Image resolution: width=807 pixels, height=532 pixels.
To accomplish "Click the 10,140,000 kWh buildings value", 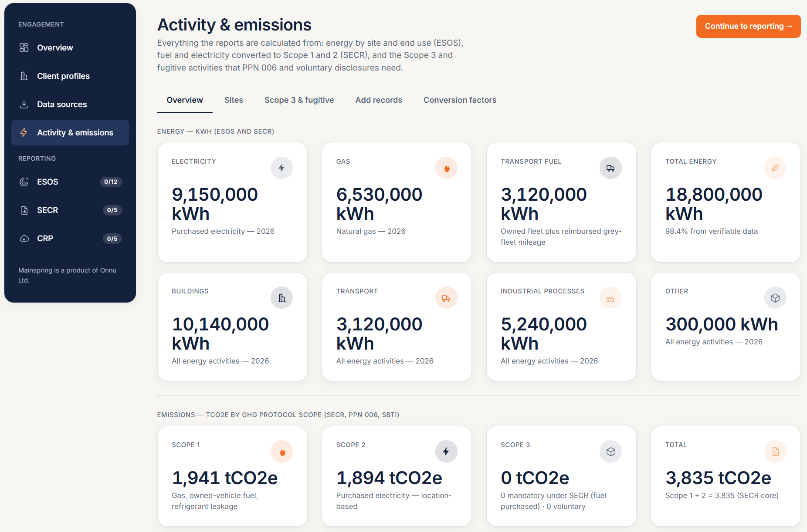I will 220,334.
